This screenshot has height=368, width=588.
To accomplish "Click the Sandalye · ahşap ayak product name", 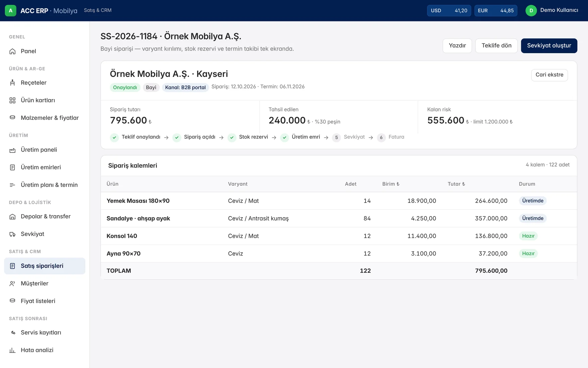I will pyautogui.click(x=138, y=218).
